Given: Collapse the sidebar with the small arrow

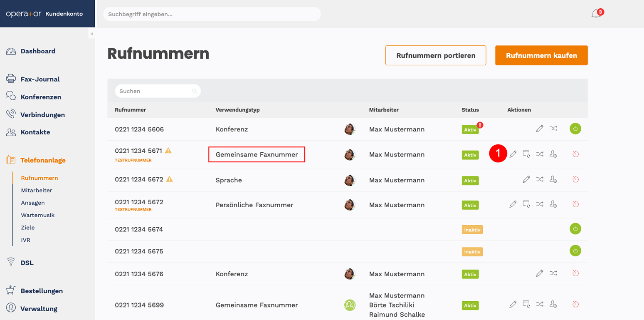Looking at the screenshot, I should [91, 34].
